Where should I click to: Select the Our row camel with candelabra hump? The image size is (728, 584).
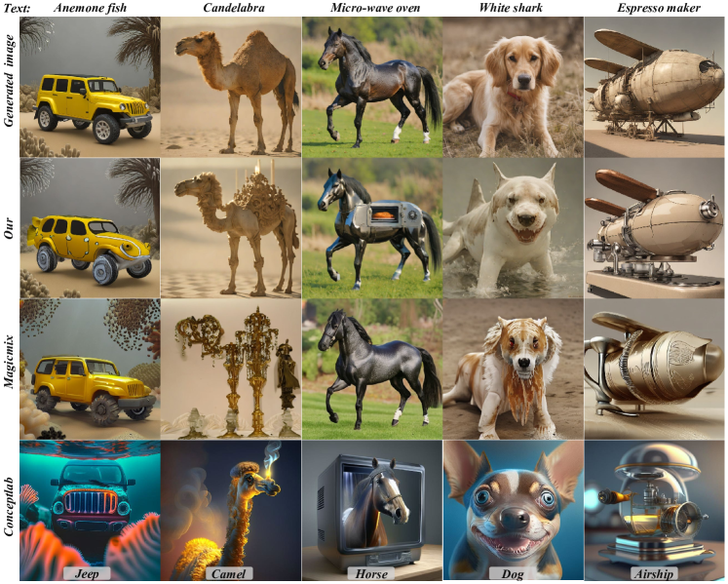click(230, 227)
